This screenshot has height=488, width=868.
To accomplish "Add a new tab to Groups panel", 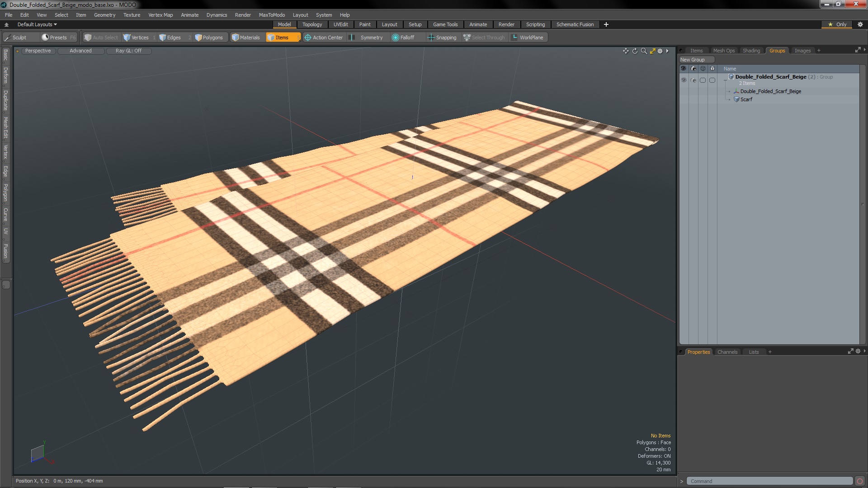I will coord(819,51).
